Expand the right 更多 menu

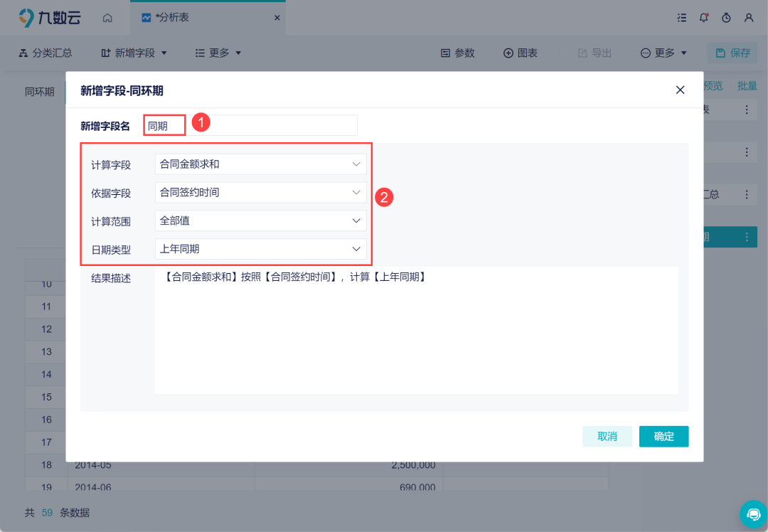pyautogui.click(x=663, y=53)
